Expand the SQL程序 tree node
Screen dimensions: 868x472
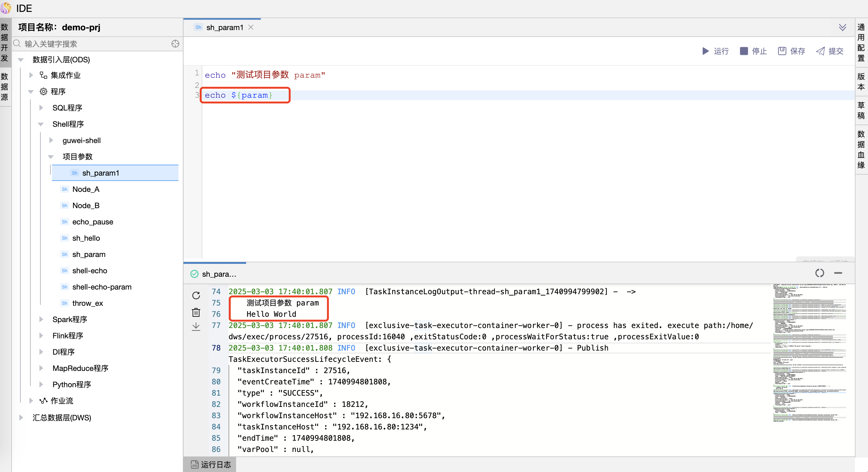[x=41, y=108]
